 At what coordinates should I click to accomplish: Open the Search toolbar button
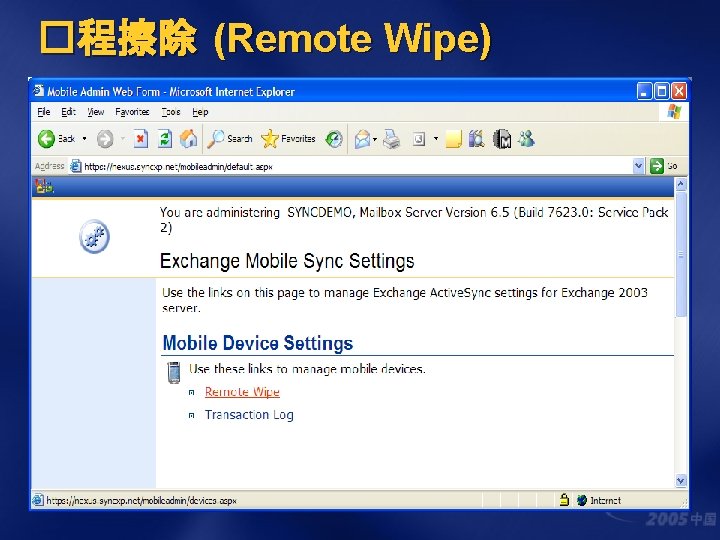tap(229, 139)
